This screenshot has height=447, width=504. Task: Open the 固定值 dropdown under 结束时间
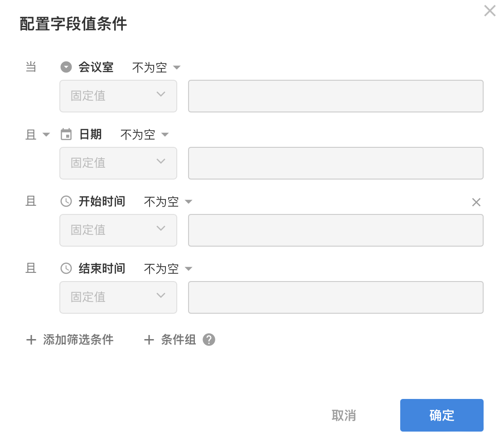click(x=118, y=297)
